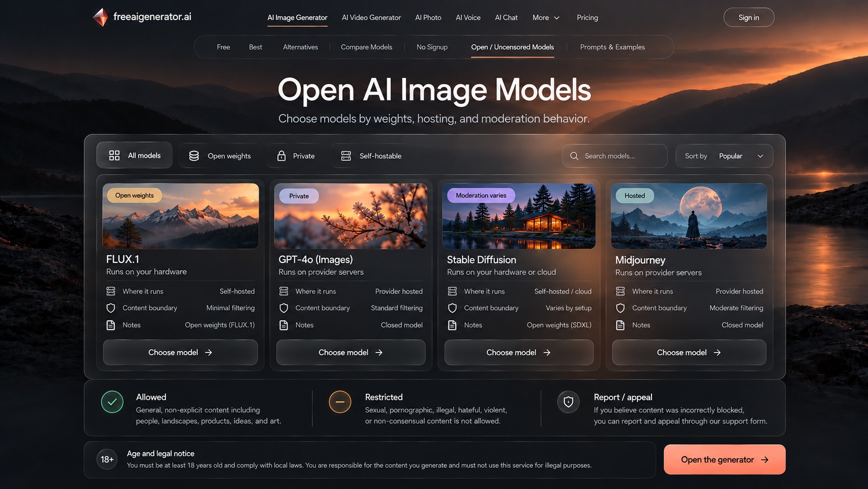Click the Sign in button
Screen dimensions: 868x489
click(749, 18)
